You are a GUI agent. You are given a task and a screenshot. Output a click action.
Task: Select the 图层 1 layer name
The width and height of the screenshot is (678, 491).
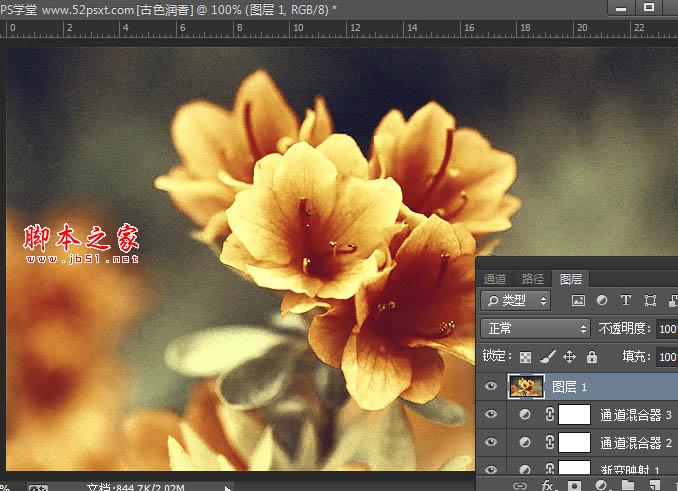pos(569,387)
